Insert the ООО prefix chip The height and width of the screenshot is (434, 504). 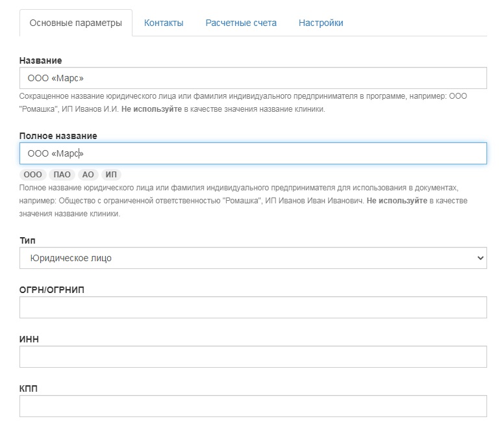(x=32, y=175)
